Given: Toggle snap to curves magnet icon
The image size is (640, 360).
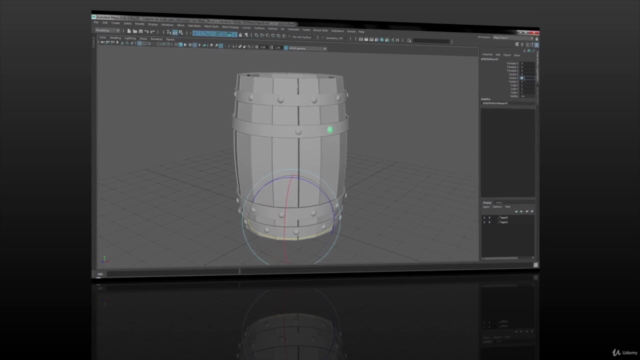Looking at the screenshot, I should (x=262, y=36).
